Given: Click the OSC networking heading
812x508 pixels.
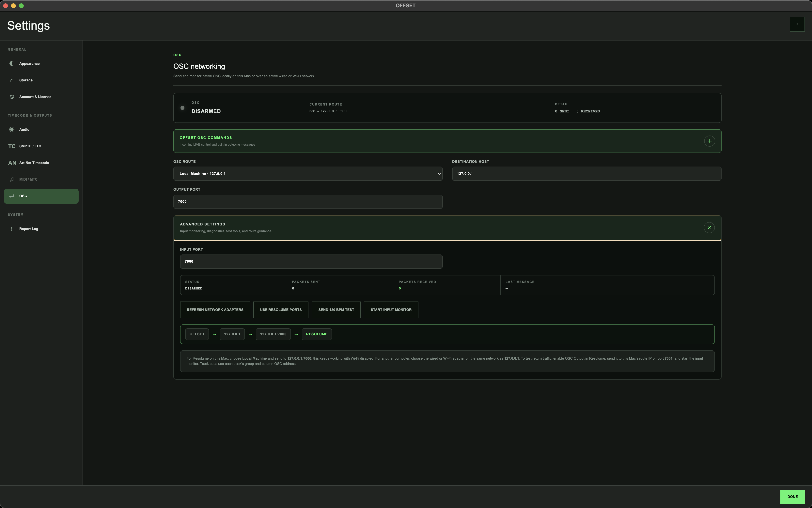Looking at the screenshot, I should 199,67.
